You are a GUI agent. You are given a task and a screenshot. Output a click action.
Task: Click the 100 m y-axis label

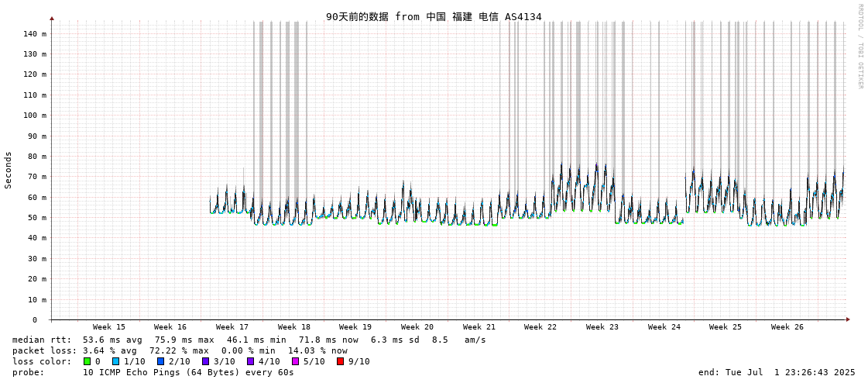(35, 116)
